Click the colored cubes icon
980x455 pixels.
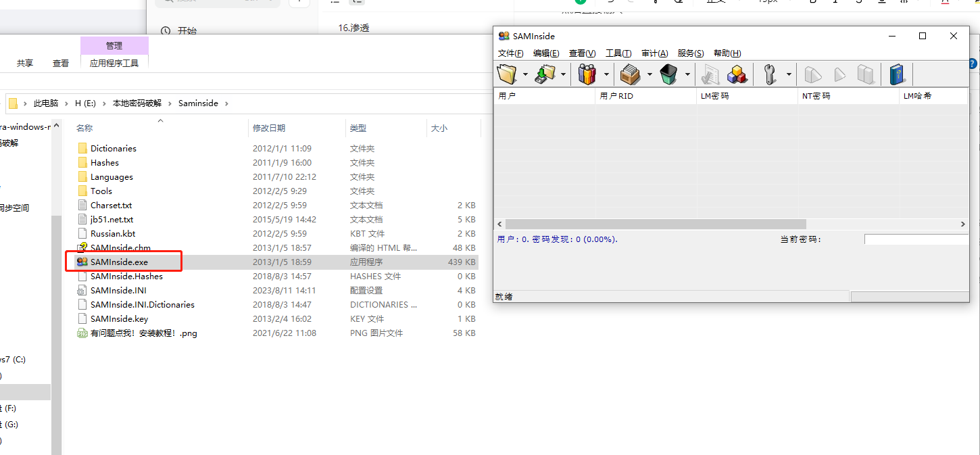click(737, 74)
